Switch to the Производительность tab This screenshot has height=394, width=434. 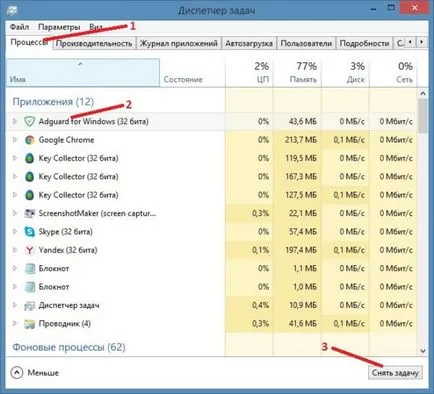(x=94, y=43)
